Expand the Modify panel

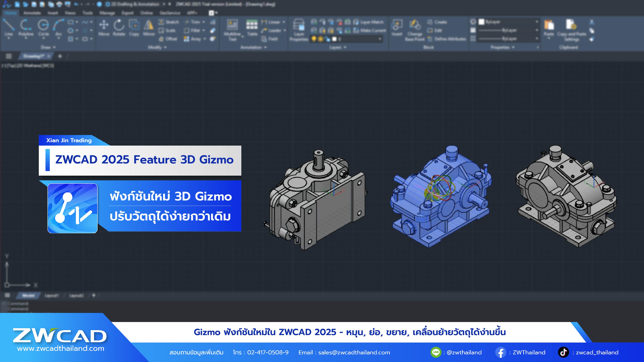[x=157, y=47]
